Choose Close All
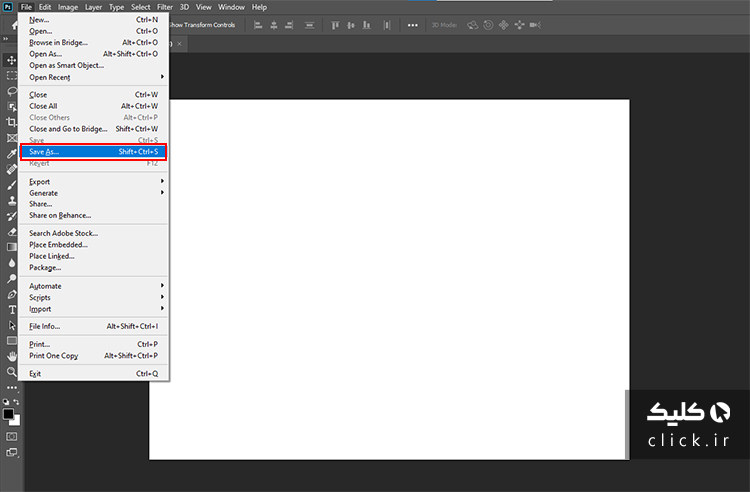Viewport: 750px width, 492px height. click(x=93, y=106)
